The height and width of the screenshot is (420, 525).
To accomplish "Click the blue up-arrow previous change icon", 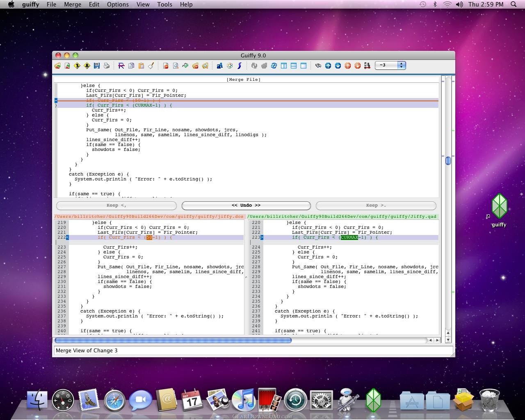I will (x=328, y=66).
